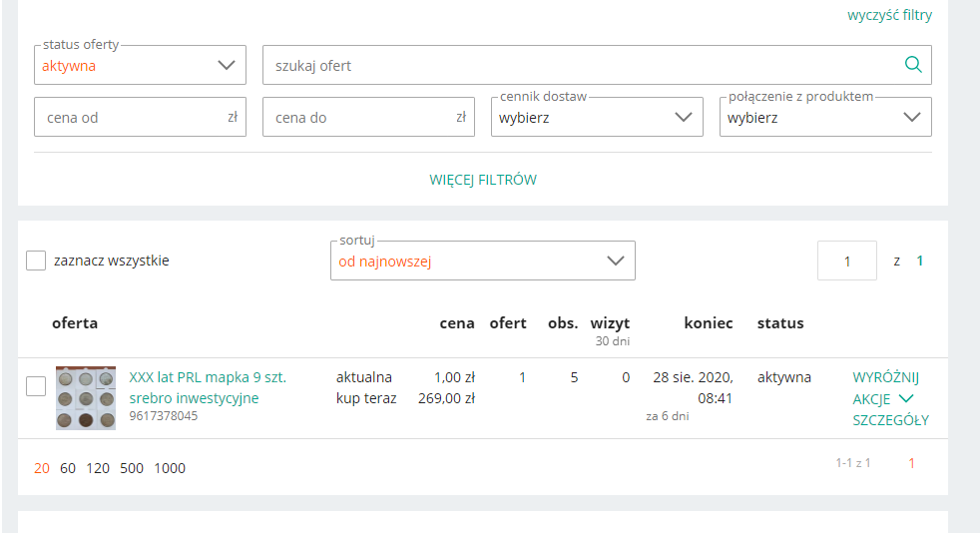Open SZCZEGÓŁY for the offer

[890, 420]
